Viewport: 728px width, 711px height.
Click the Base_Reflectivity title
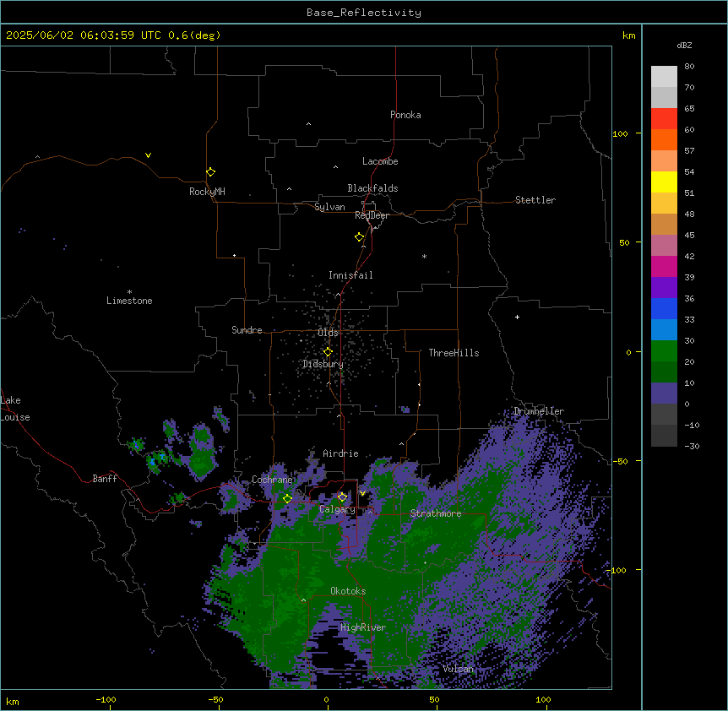[364, 13]
